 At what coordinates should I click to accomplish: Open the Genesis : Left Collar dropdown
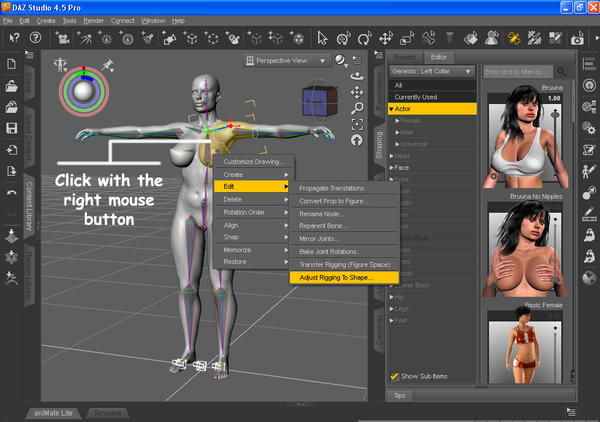pos(432,71)
